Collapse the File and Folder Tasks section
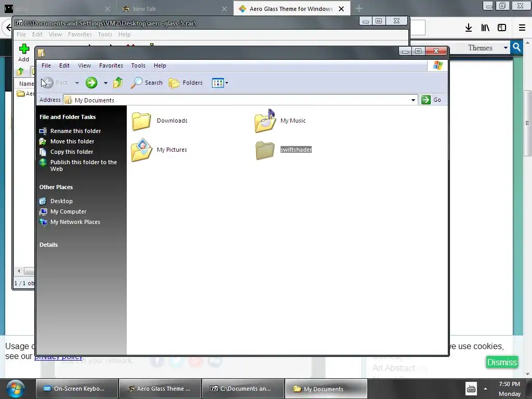Image resolution: width=532 pixels, height=399 pixels. (x=68, y=117)
